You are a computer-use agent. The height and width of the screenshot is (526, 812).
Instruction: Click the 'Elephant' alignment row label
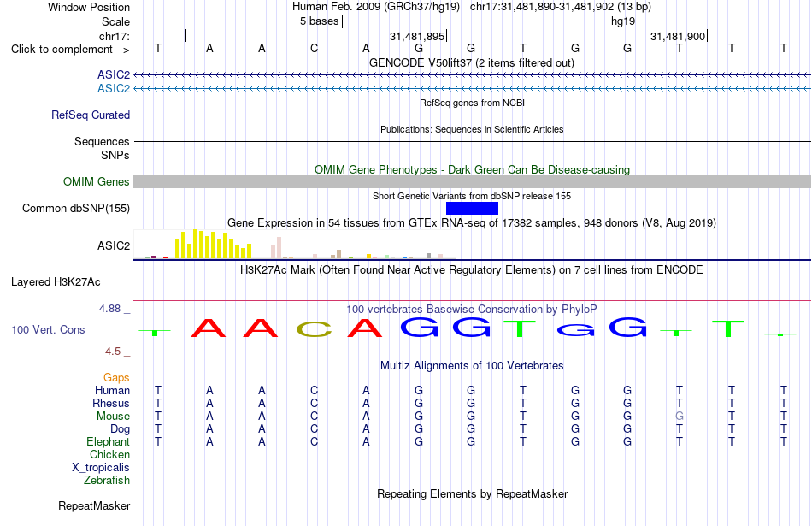pyautogui.click(x=108, y=441)
